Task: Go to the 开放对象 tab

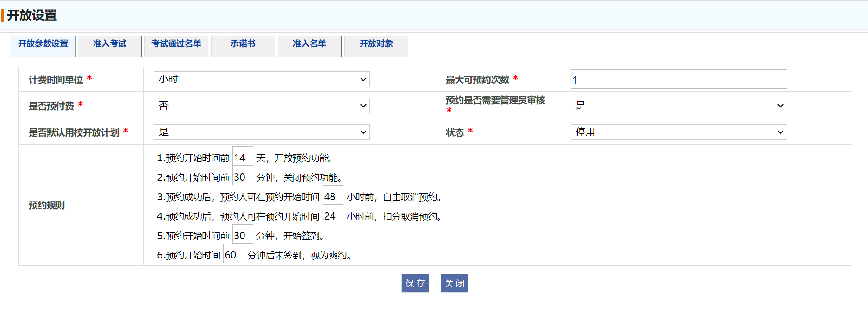Action: (376, 44)
